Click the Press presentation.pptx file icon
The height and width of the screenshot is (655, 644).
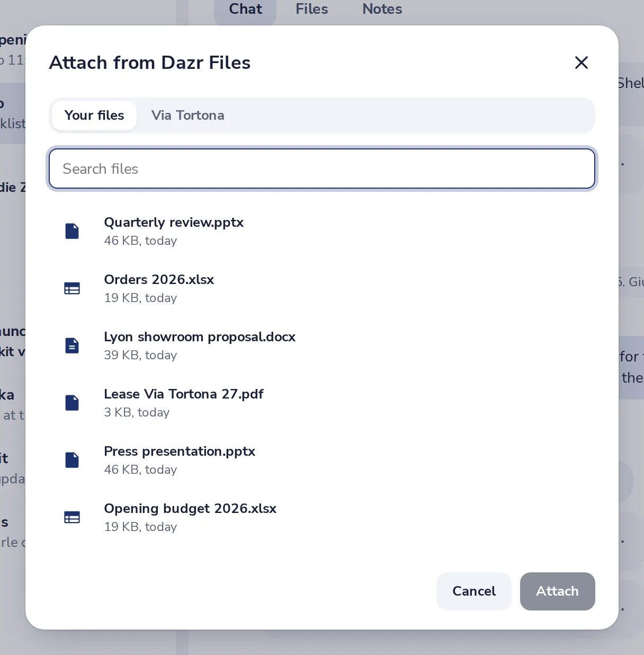[x=72, y=460]
